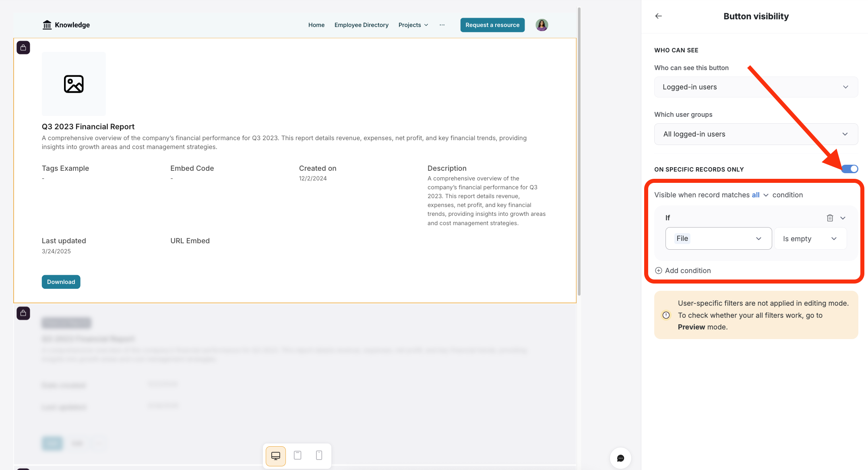Click the user profile avatar
This screenshot has height=470, width=868.
click(541, 25)
